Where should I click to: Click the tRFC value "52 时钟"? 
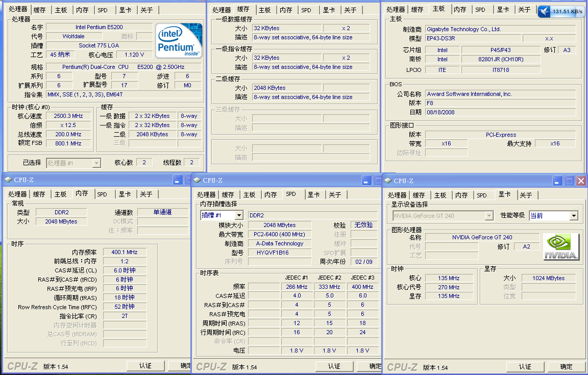point(125,306)
